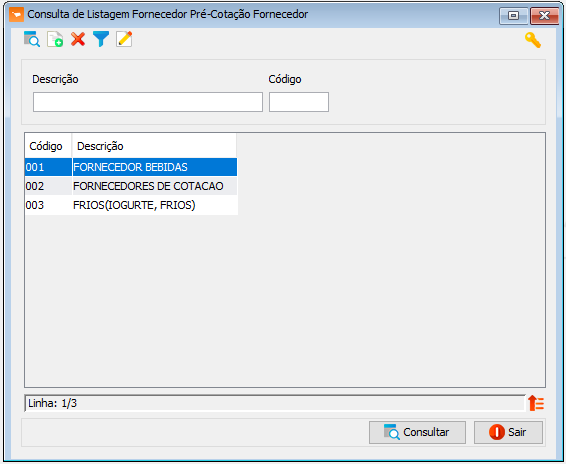Click the Sair exit button
The width and height of the screenshot is (566, 464).
click(x=508, y=432)
